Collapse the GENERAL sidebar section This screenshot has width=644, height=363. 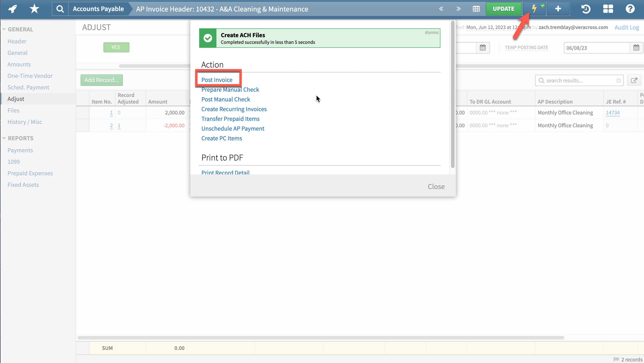pyautogui.click(x=4, y=29)
